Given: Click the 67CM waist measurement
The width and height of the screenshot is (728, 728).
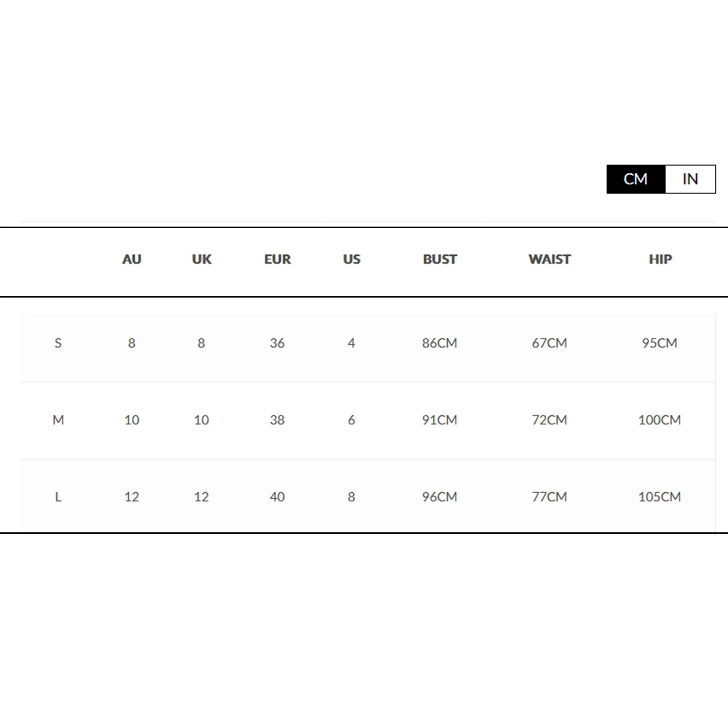Looking at the screenshot, I should pyautogui.click(x=549, y=343).
